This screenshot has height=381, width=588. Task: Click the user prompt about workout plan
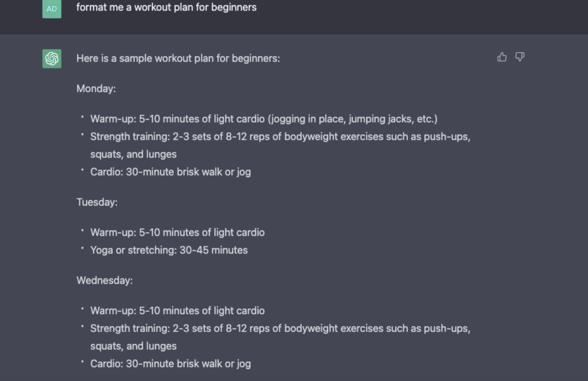(166, 7)
